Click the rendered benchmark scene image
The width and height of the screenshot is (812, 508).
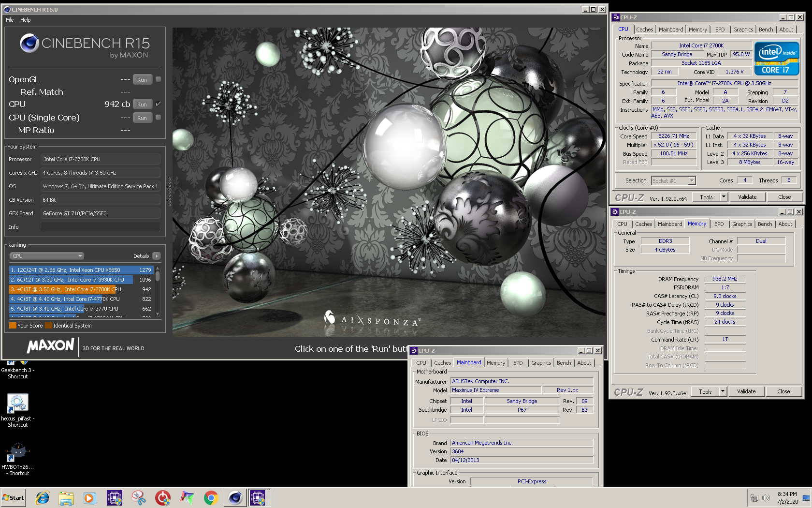(389, 182)
